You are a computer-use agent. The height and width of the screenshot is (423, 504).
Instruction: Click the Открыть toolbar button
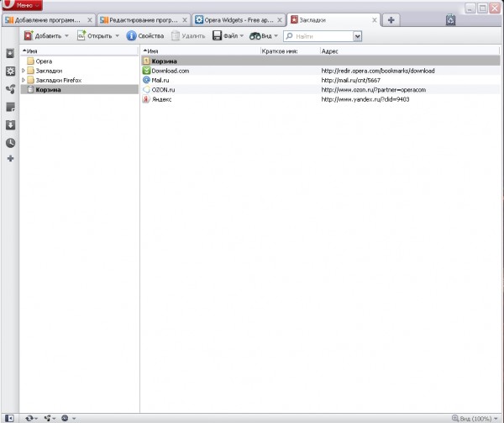pos(94,35)
